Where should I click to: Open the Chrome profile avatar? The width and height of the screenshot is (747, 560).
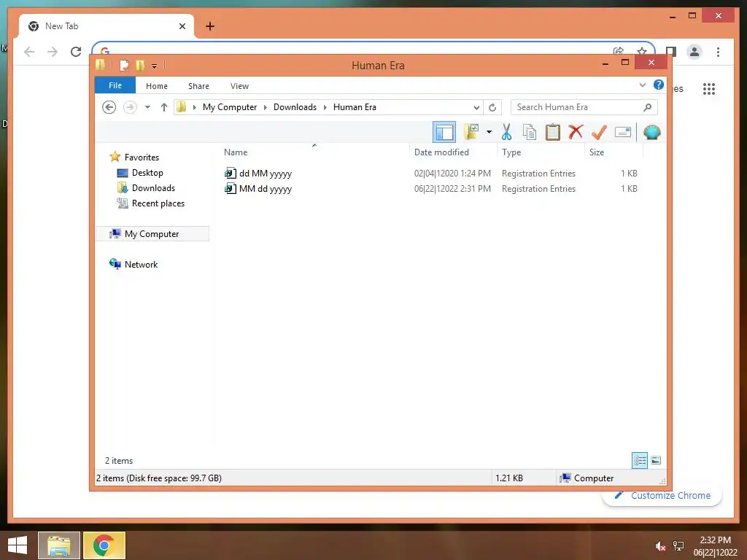click(694, 52)
